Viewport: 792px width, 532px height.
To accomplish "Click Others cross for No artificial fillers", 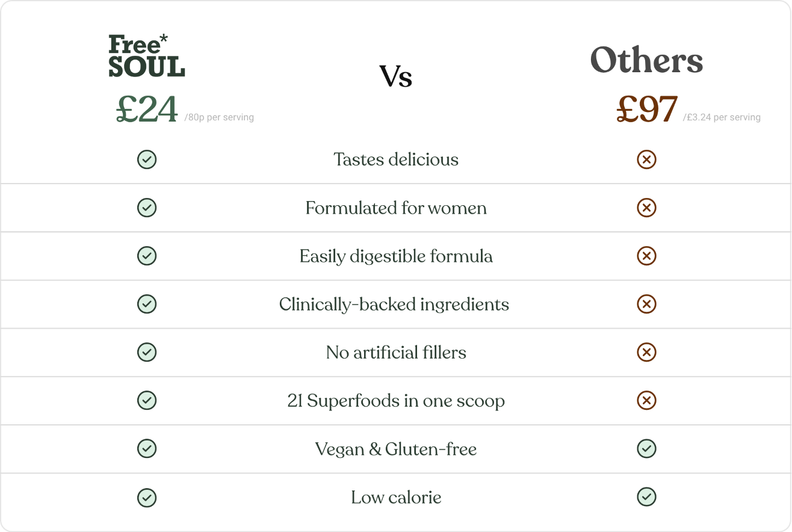I will [x=646, y=352].
